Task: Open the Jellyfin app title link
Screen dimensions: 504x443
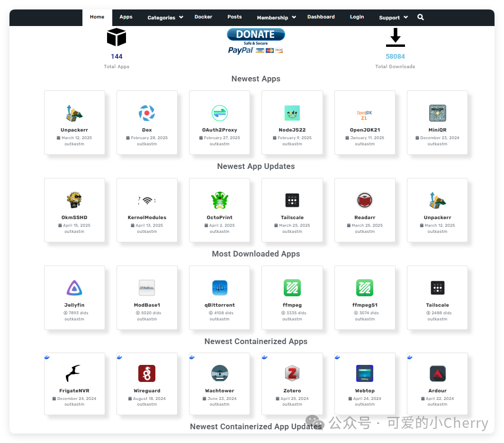Action: coord(74,305)
